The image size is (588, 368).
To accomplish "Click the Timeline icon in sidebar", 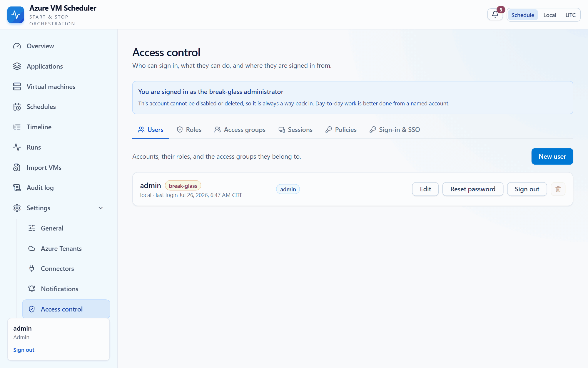I will [x=17, y=127].
